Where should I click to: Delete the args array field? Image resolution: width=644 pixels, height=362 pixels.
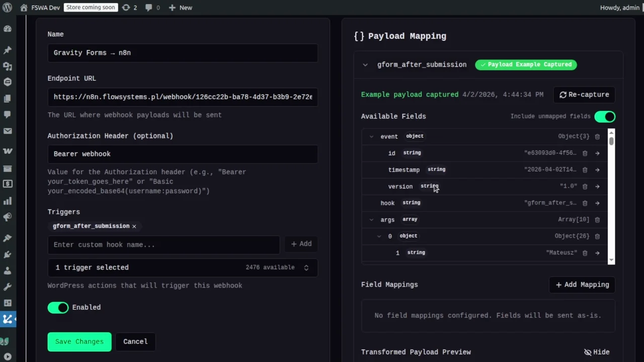597,220
